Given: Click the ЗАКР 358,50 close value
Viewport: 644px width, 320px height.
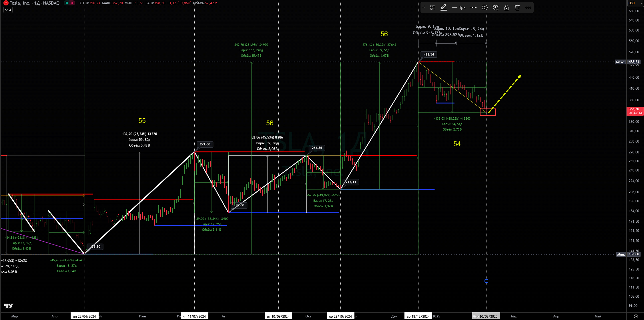Looking at the screenshot, I should [x=155, y=3].
